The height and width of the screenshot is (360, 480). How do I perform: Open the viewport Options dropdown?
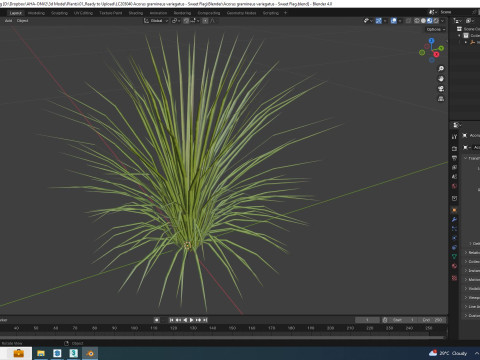click(436, 29)
